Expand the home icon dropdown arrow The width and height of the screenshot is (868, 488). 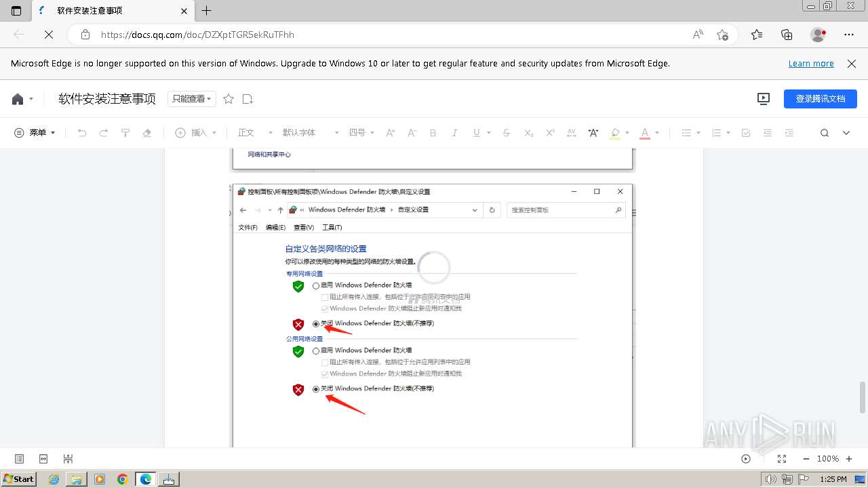[31, 99]
